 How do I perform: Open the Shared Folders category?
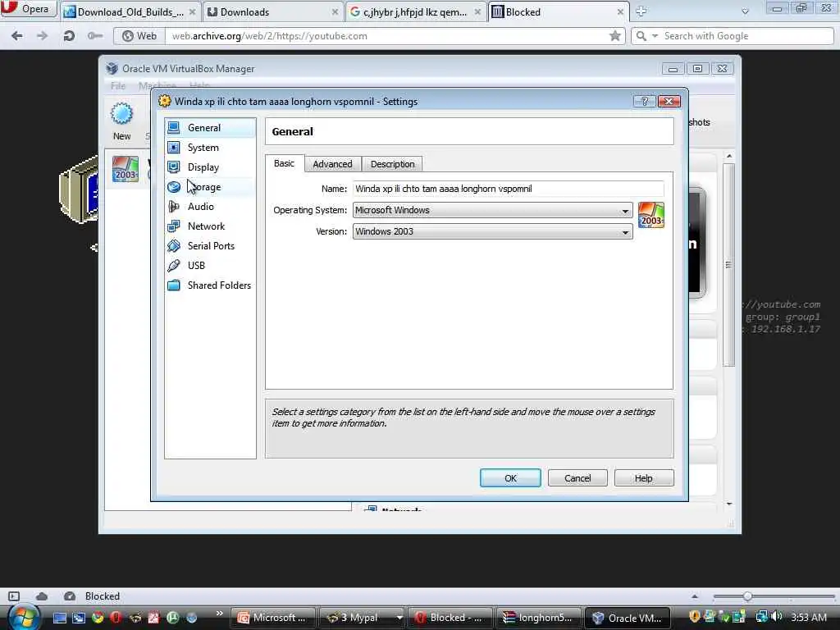click(210, 285)
